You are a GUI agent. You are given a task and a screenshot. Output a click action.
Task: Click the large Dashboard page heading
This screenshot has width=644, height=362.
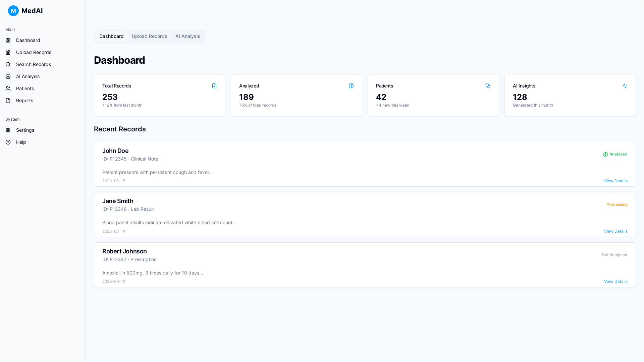[x=119, y=60]
